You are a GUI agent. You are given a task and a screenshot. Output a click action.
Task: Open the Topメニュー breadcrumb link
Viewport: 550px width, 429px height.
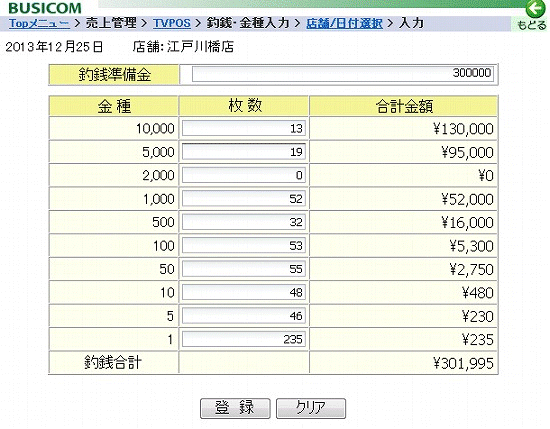39,24
